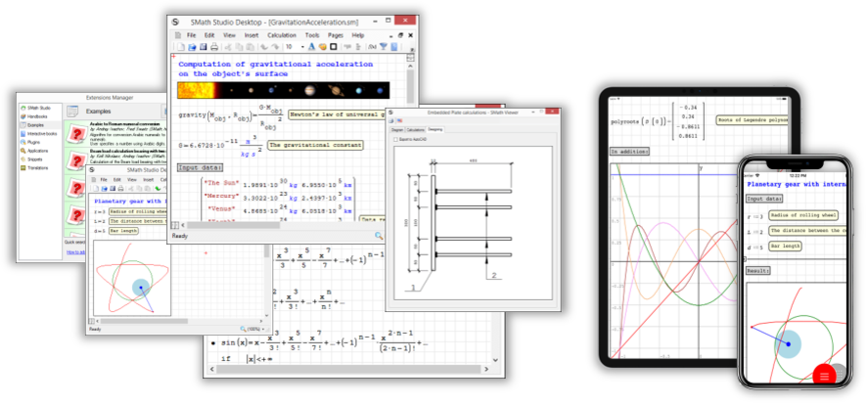Select Designing tab in SMath Viewer

click(434, 129)
